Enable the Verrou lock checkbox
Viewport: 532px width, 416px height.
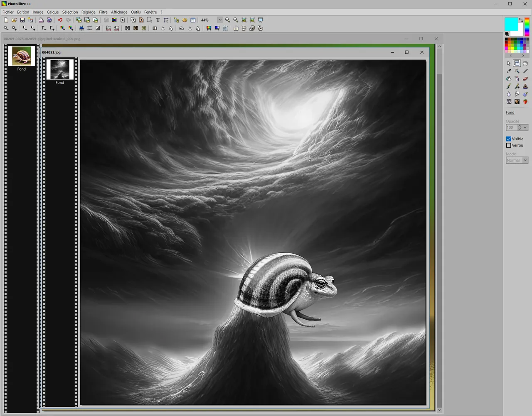(x=509, y=145)
